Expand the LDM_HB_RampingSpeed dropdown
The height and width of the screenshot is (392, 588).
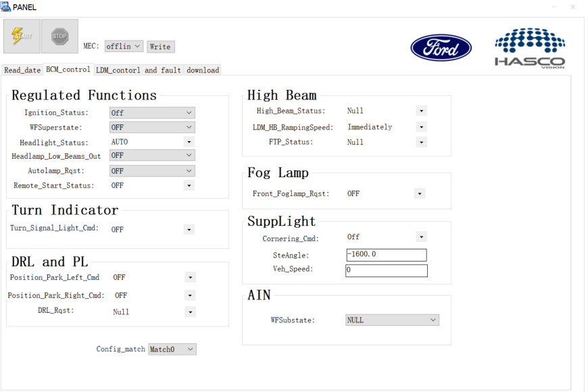[x=422, y=127]
